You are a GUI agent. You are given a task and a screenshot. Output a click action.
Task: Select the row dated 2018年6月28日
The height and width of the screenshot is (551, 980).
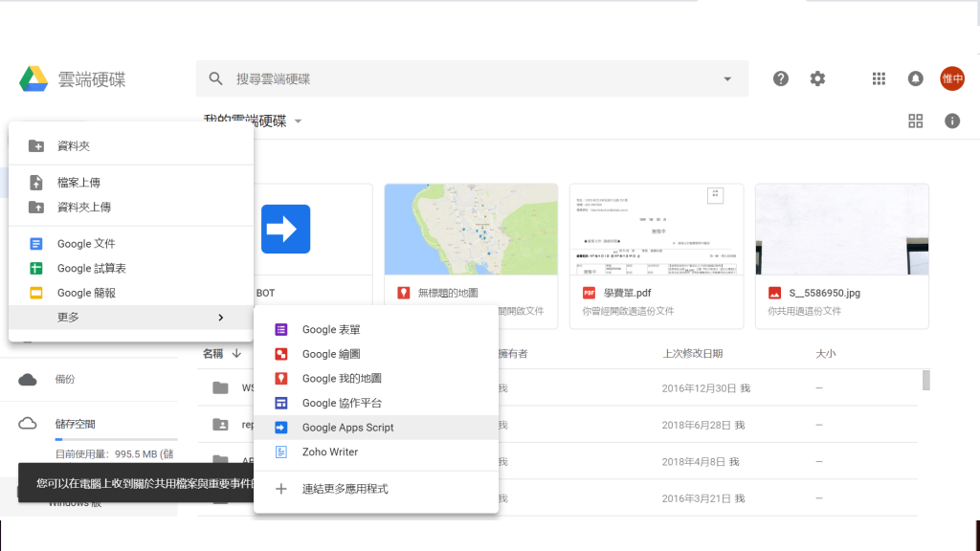[x=558, y=425]
